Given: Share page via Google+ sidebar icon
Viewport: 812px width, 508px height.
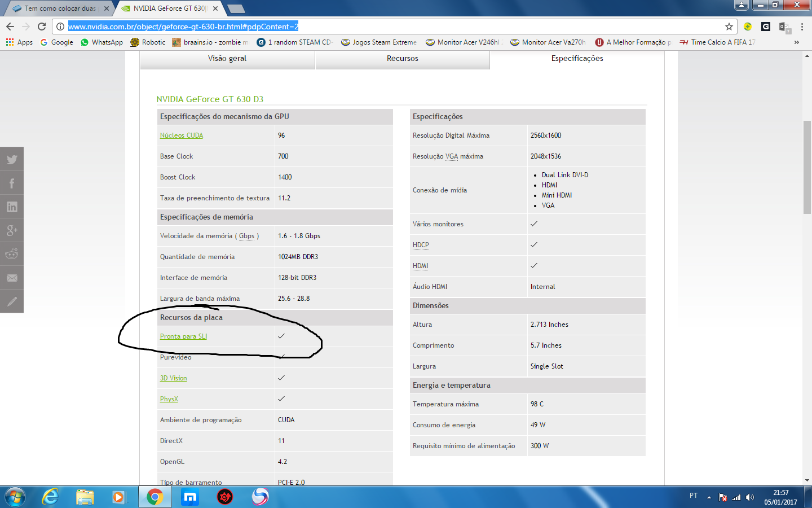Looking at the screenshot, I should 12,230.
